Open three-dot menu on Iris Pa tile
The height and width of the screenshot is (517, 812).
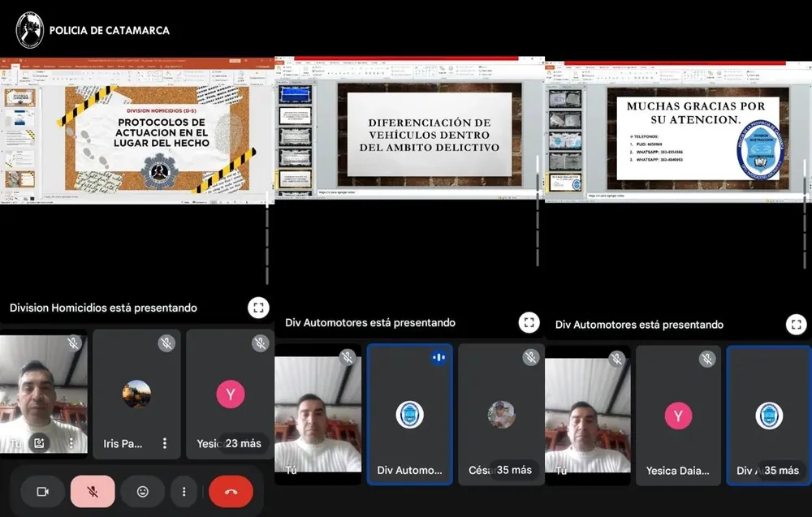coord(165,443)
